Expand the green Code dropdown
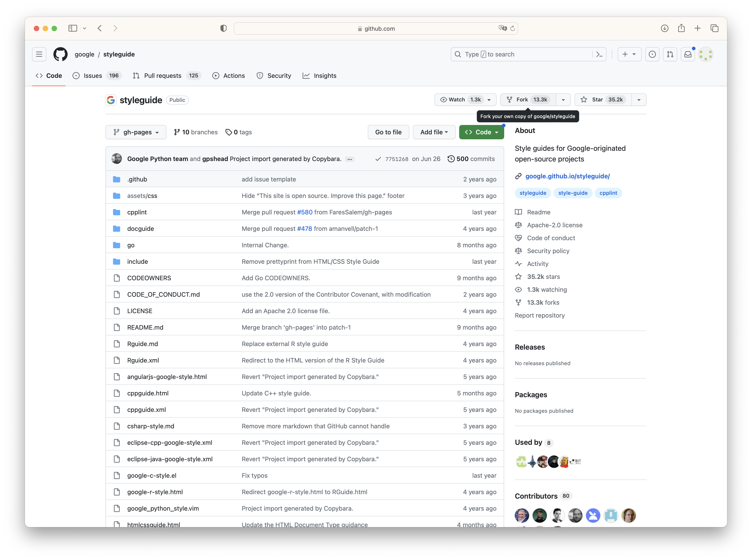Viewport: 752px width, 560px height. [481, 132]
